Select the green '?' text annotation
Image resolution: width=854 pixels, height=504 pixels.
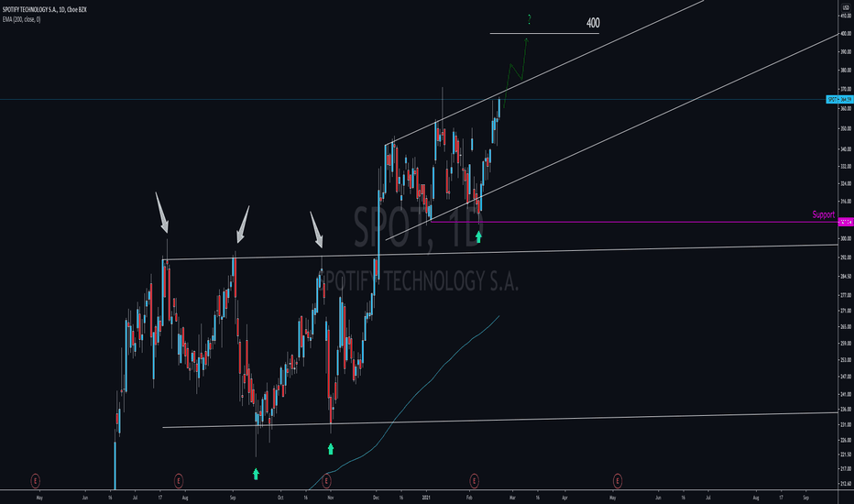[529, 20]
